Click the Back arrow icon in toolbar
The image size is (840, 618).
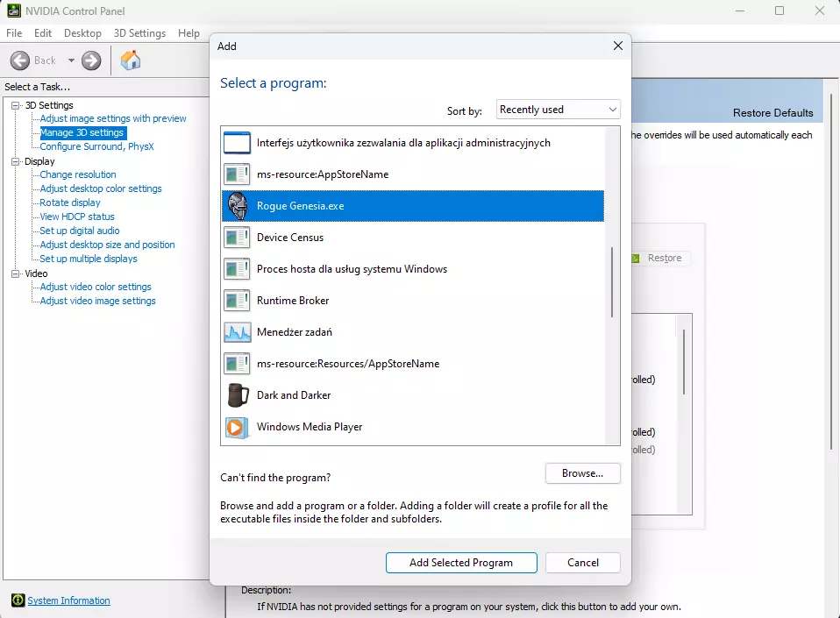click(20, 60)
